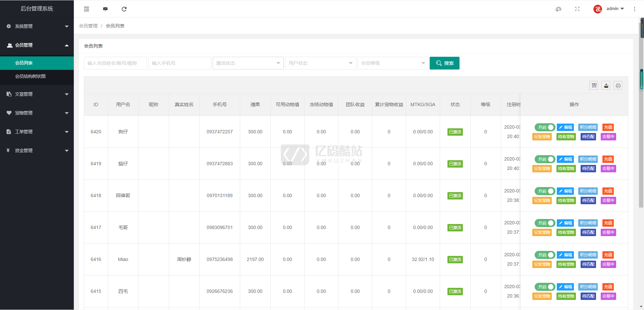This screenshot has width=644, height=310.
Task: Click the 搜索 search button
Action: (x=444, y=63)
